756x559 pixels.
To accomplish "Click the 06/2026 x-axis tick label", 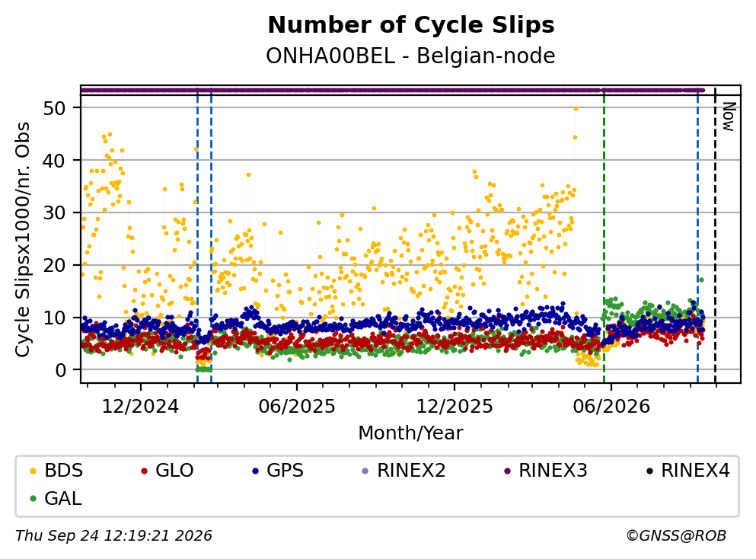I will (x=611, y=407).
